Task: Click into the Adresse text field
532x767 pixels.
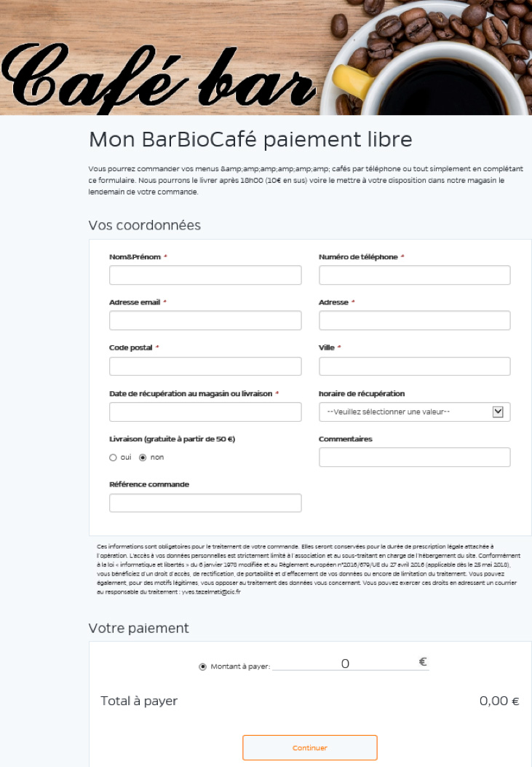Action: [414, 320]
